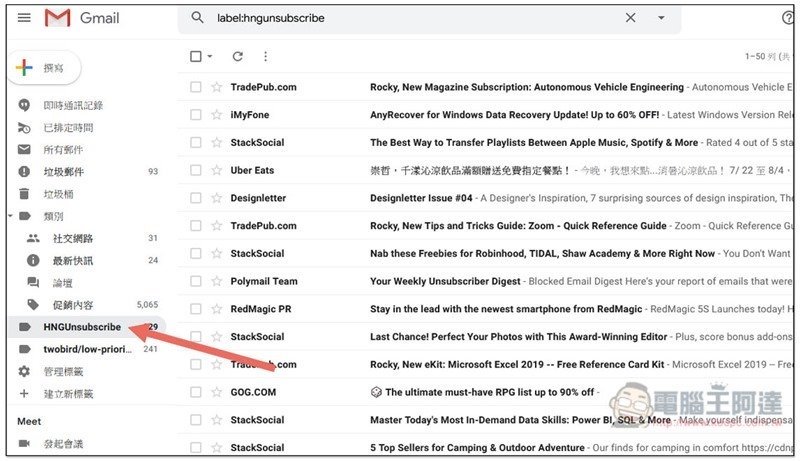Click inside the search field with label:hngunsubscribe
Screen dimensions: 800x461
tap(410, 18)
